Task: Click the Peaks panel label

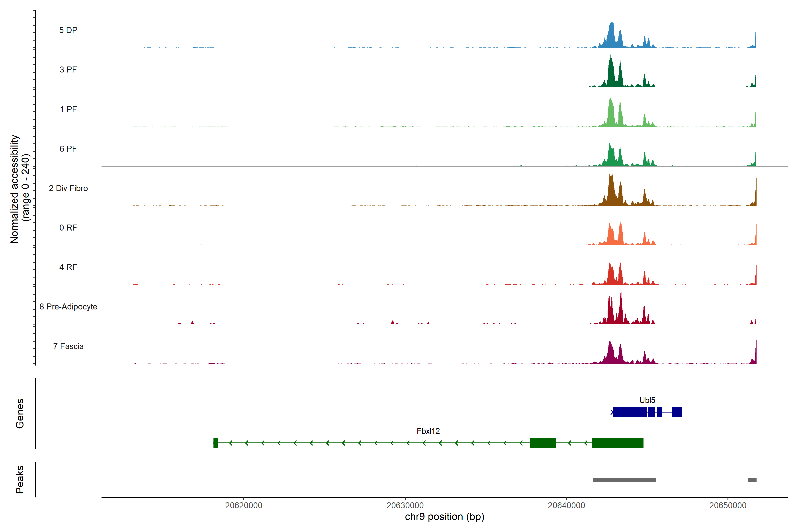Action: coord(20,479)
